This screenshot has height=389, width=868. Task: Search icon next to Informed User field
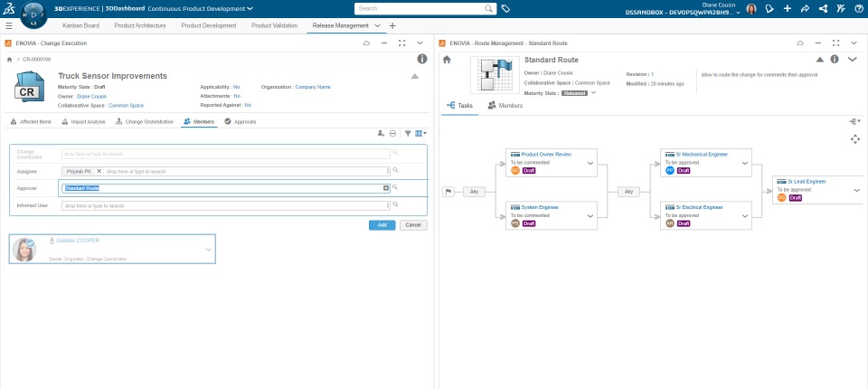point(395,205)
